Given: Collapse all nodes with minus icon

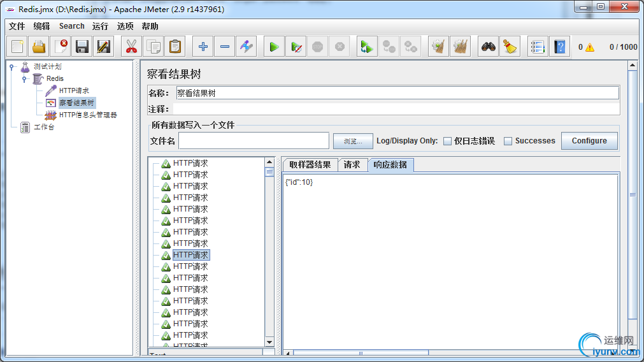Looking at the screenshot, I should tap(225, 47).
